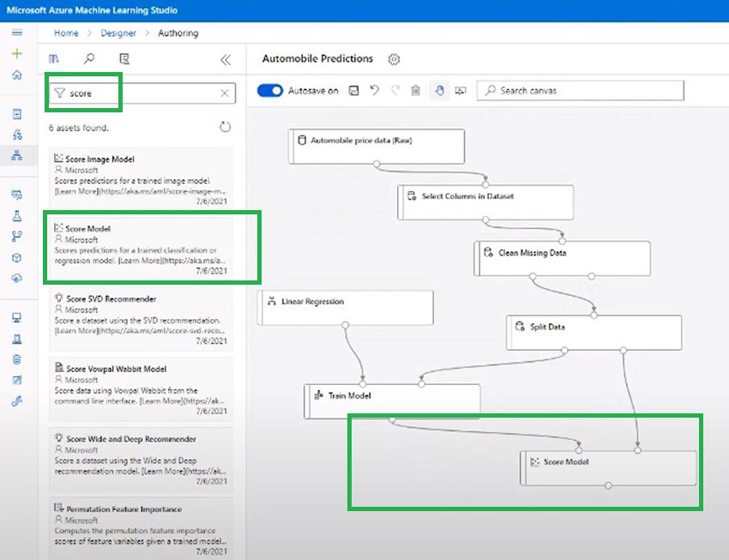The height and width of the screenshot is (560, 729).
Task: Collapse the asset panel with double chevron
Action: tap(226, 60)
